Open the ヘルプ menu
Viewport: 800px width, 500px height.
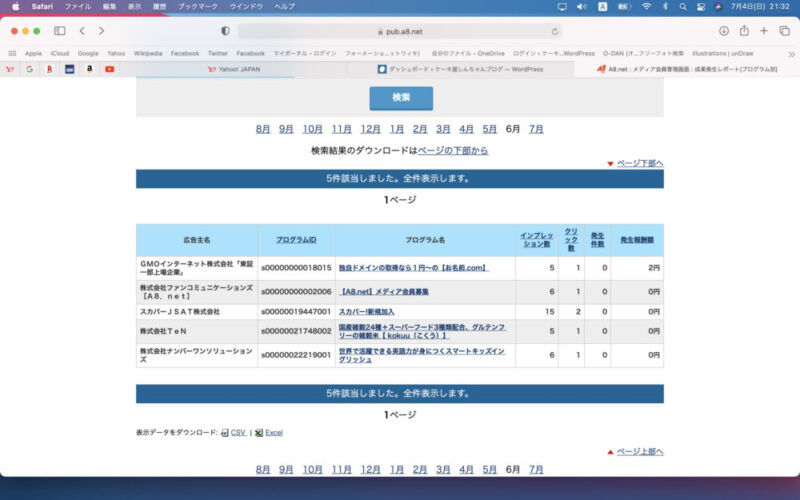pos(284,7)
